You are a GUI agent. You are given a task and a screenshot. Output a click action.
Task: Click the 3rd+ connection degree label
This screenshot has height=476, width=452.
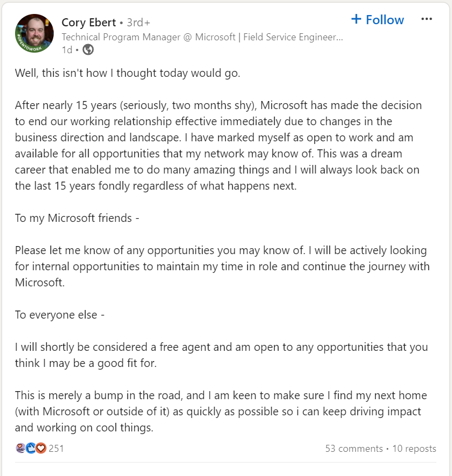(138, 23)
